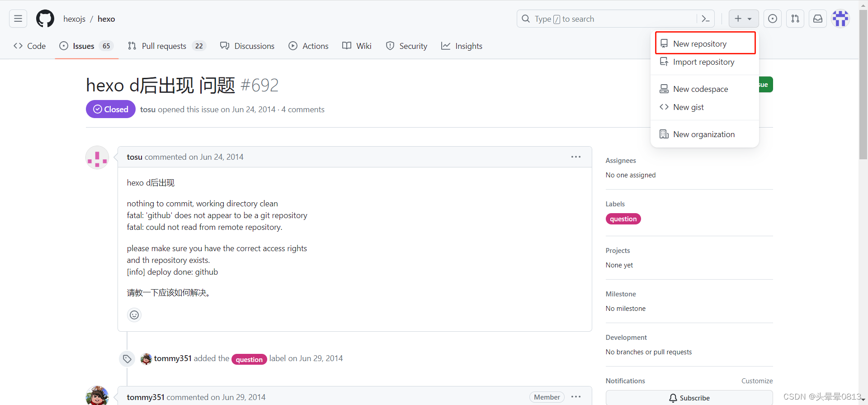Viewport: 868px width, 405px height.
Task: Click the GitHub logo
Action: 45,19
